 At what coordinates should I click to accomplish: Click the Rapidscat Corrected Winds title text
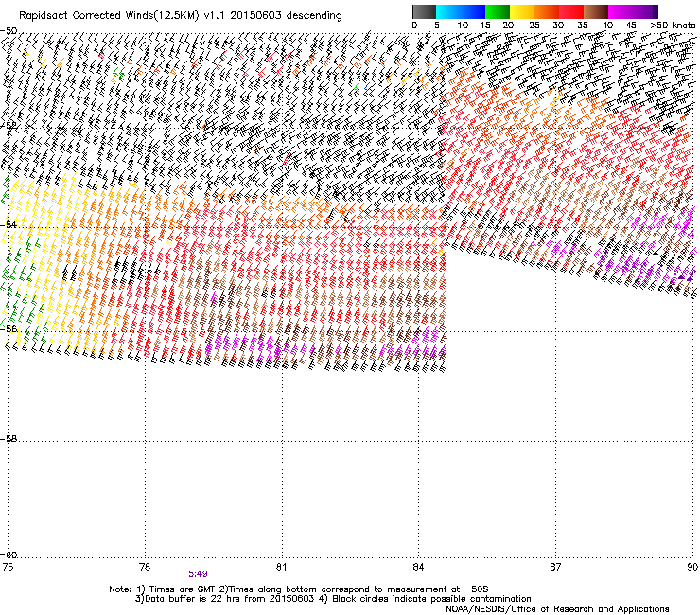[x=181, y=16]
